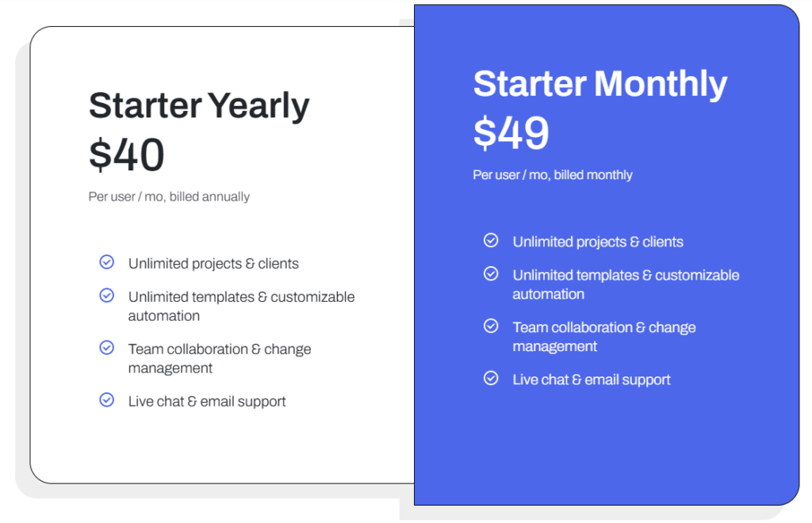Click the $40 yearly price

[x=127, y=155]
